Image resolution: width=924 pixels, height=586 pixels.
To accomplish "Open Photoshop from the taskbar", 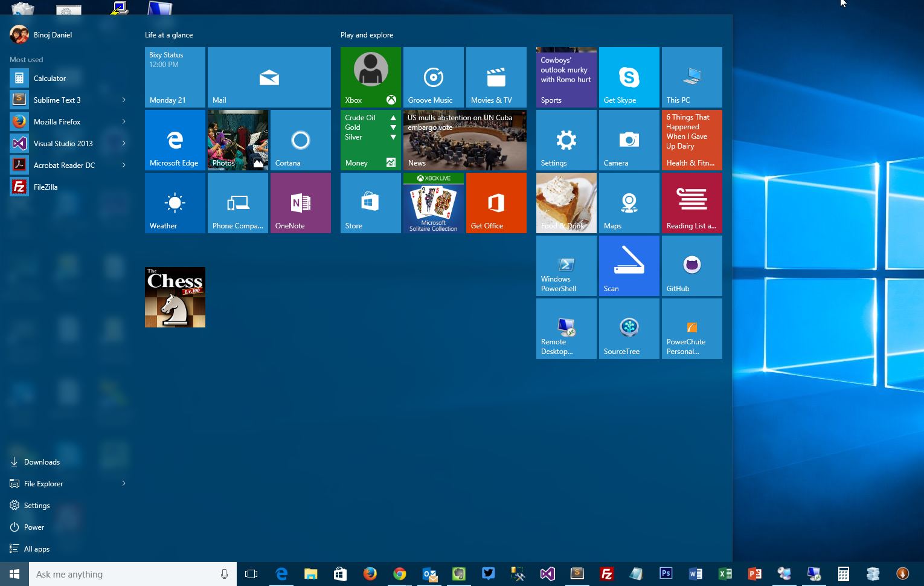I will [x=666, y=574].
